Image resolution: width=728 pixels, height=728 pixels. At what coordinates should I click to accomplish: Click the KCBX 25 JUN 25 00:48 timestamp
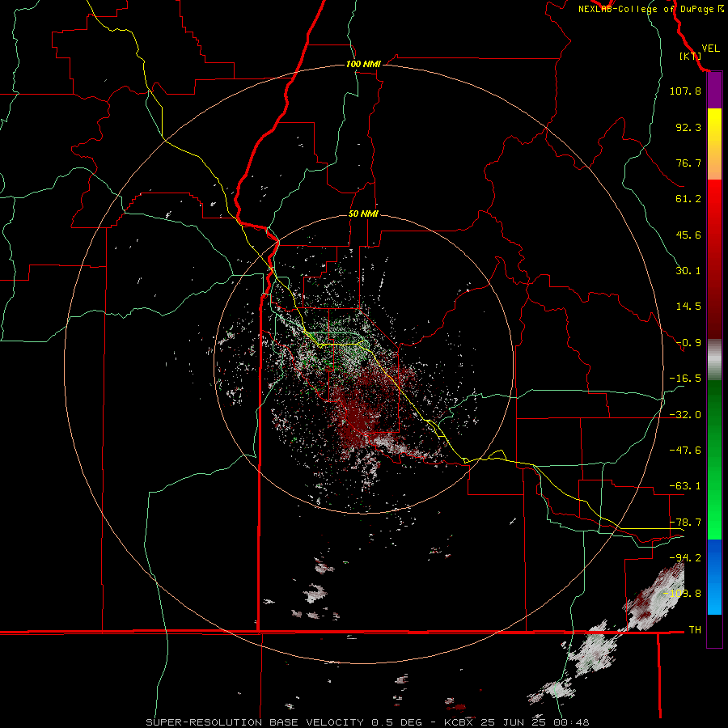coord(517,722)
